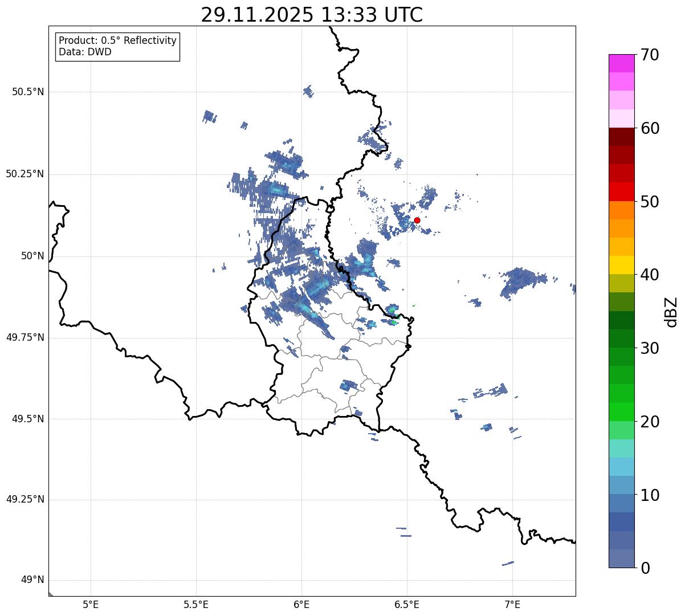Screen dimensions: 685x616
Task: Click the 49°N latitude label
Action: coord(32,580)
